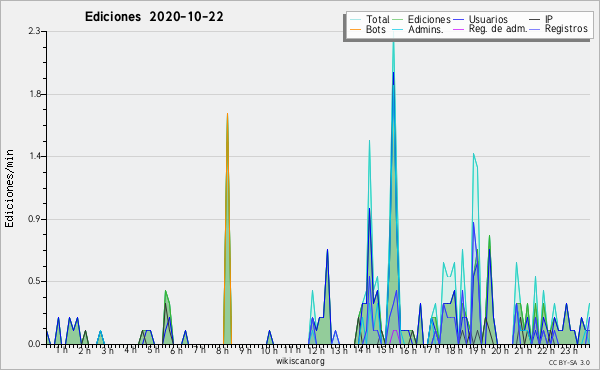
Task: Click the 16 h x-axis label
Action: (408, 350)
